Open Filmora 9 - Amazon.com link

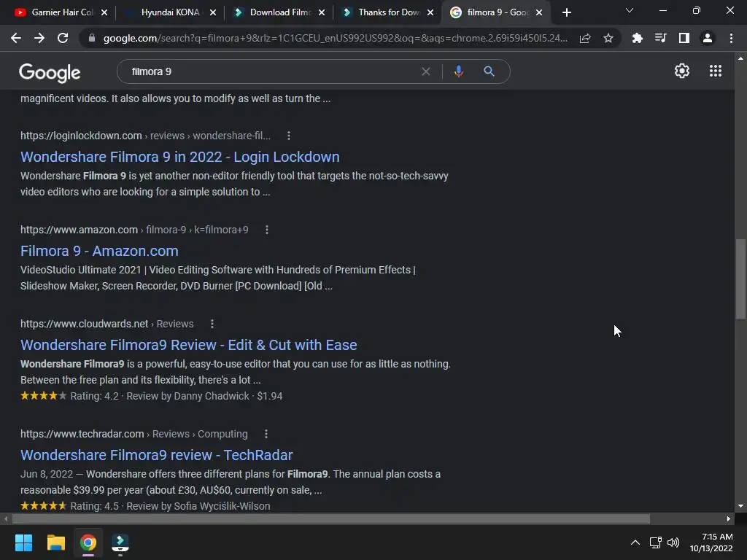point(99,251)
